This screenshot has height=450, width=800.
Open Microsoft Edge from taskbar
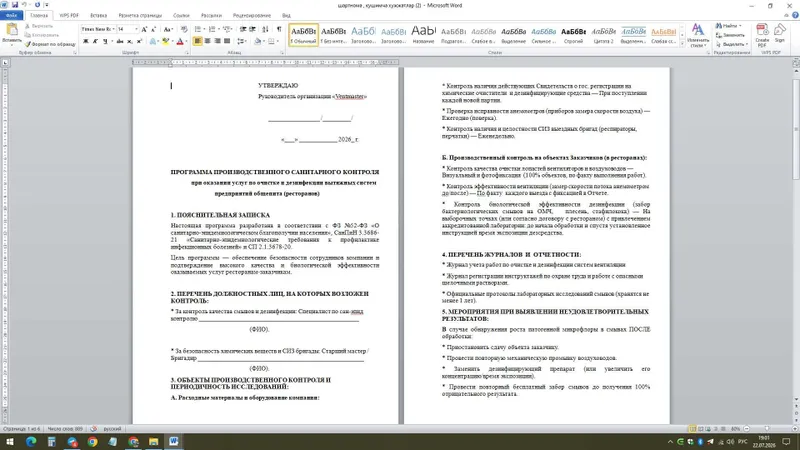[x=31, y=441]
